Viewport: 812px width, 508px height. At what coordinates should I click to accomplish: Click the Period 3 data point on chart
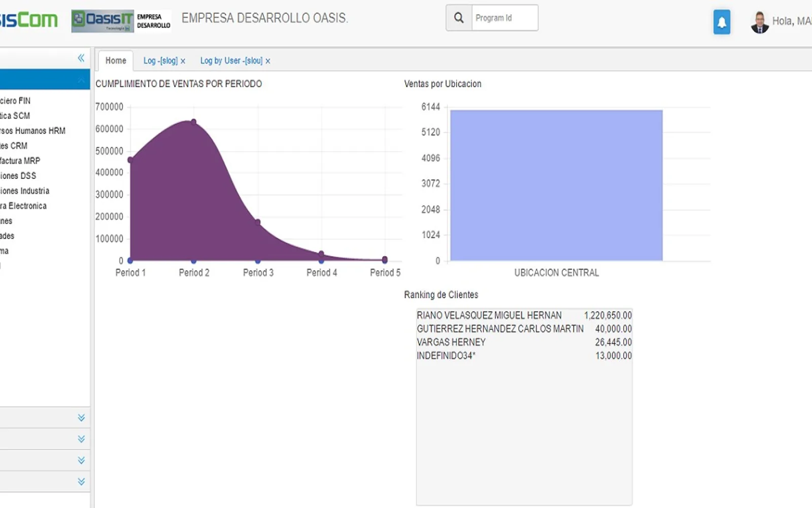(x=258, y=222)
